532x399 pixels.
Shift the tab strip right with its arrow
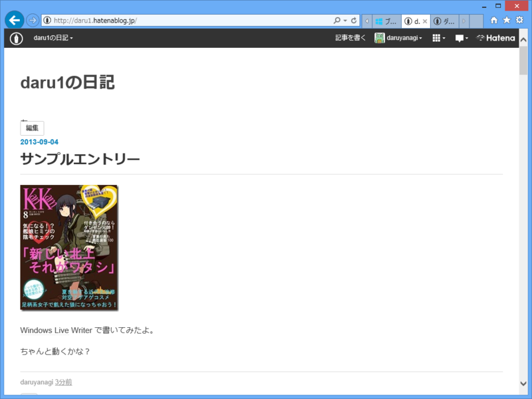click(x=464, y=21)
